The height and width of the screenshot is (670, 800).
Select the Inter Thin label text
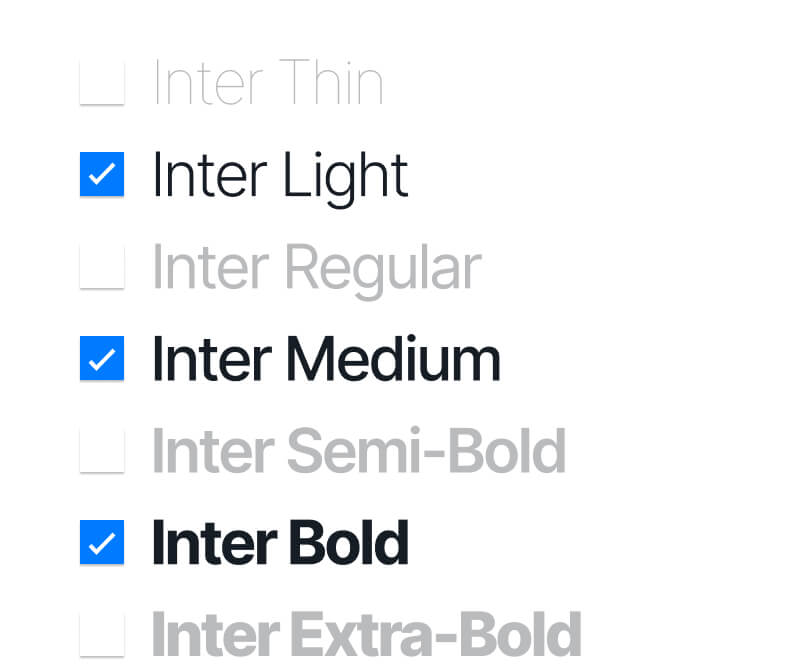[x=268, y=82]
